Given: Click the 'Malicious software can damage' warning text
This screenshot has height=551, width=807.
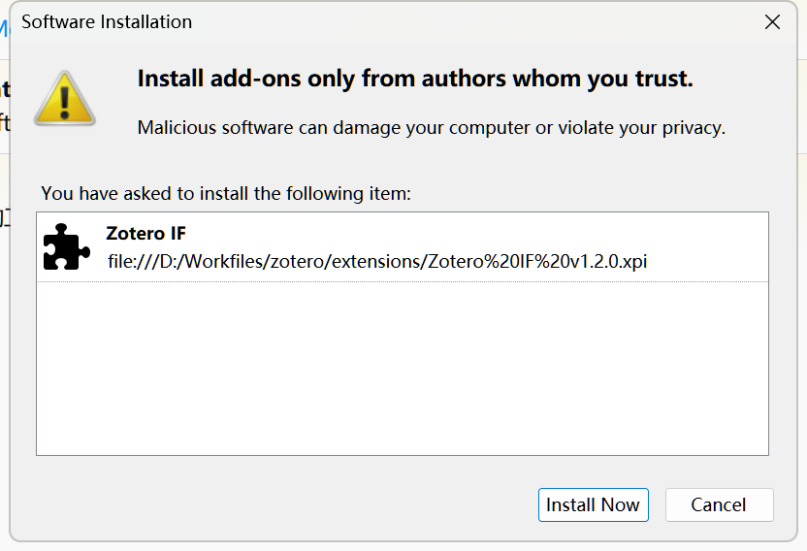Looking at the screenshot, I should coord(431,128).
